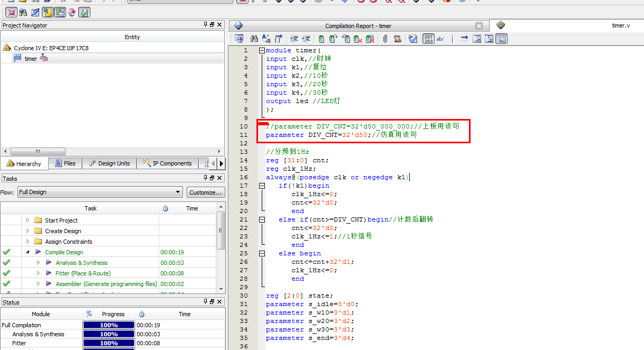This screenshot has width=644, height=350.
Task: Click the Customize... button
Action: click(206, 192)
